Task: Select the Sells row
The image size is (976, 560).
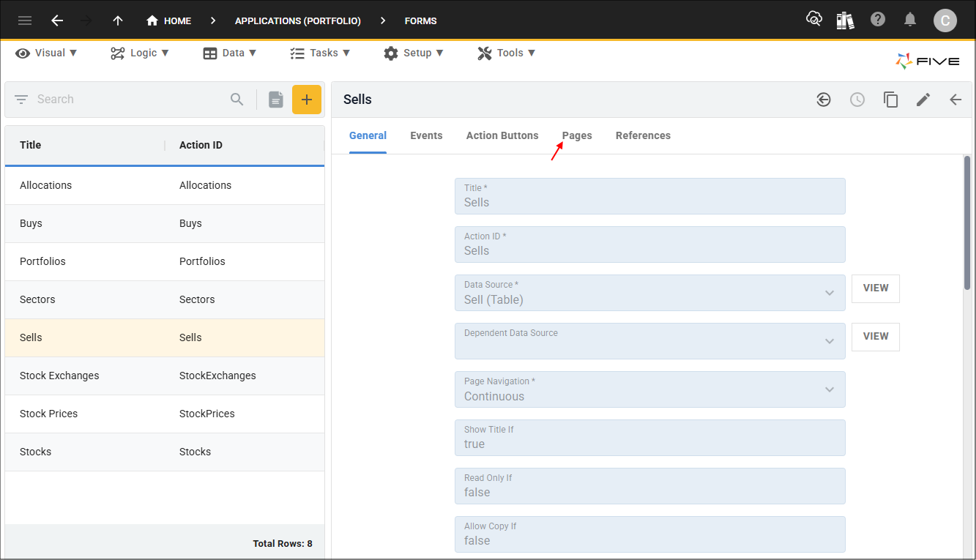Action: 165,337
